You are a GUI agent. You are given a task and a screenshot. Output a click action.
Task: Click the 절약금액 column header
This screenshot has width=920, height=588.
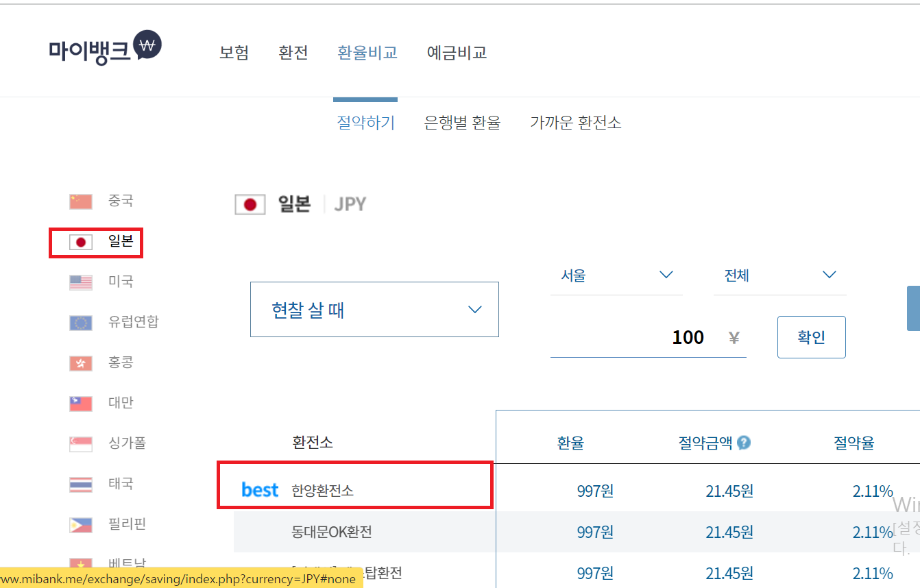(x=705, y=443)
